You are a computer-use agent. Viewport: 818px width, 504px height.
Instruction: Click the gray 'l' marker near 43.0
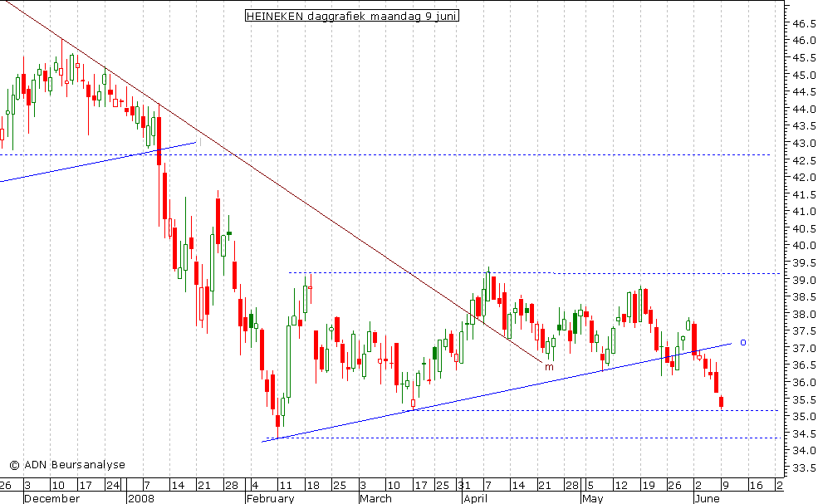tap(200, 141)
